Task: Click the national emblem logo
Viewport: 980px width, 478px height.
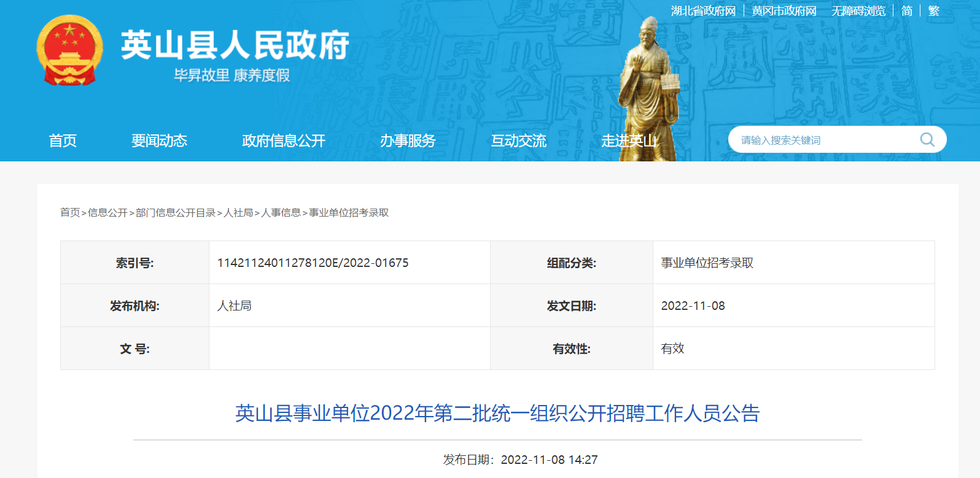Action: coord(69,50)
